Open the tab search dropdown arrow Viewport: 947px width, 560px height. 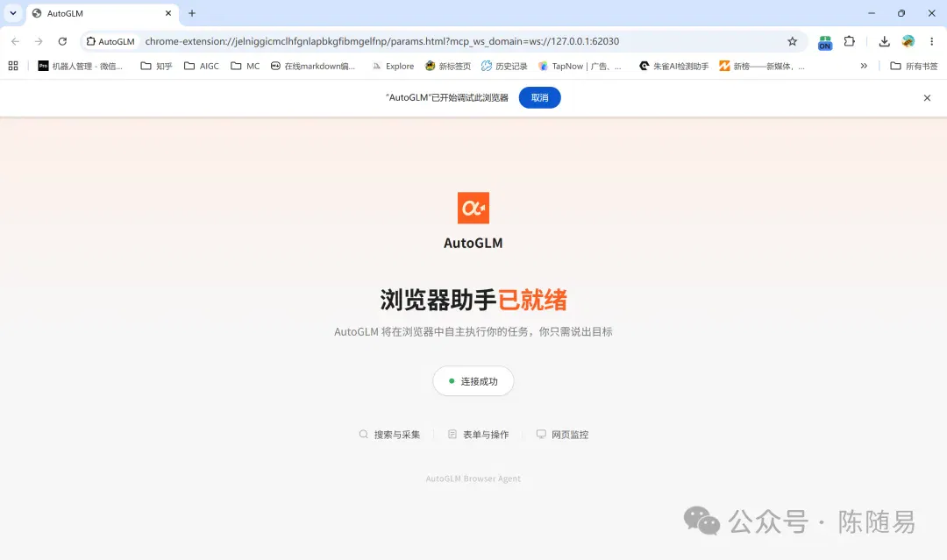click(x=12, y=13)
